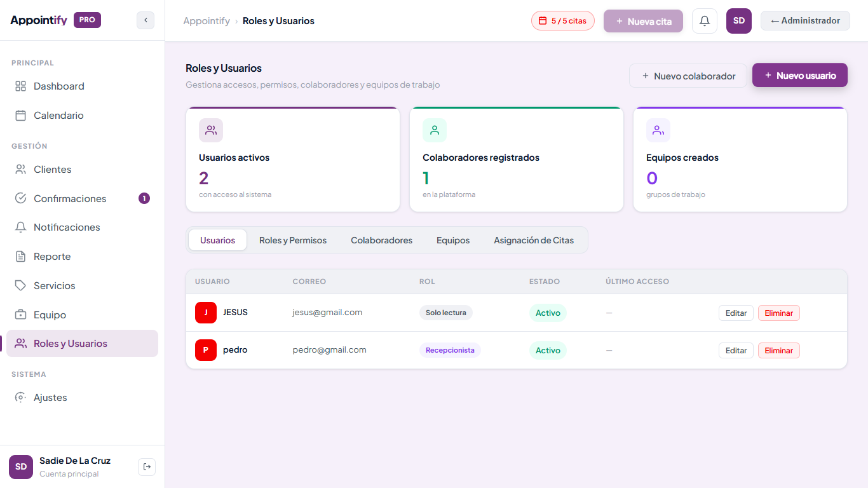Click the email jesus@gmail.com

point(327,312)
